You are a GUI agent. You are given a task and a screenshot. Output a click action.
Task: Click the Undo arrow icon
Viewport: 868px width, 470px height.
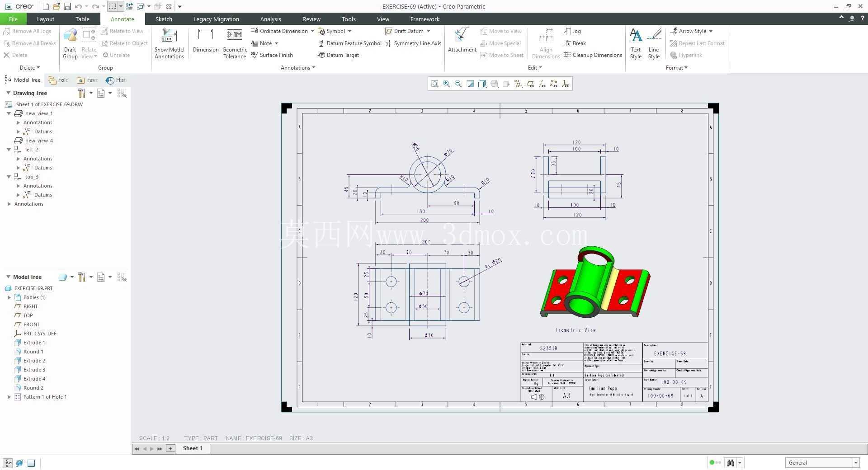pyautogui.click(x=79, y=6)
